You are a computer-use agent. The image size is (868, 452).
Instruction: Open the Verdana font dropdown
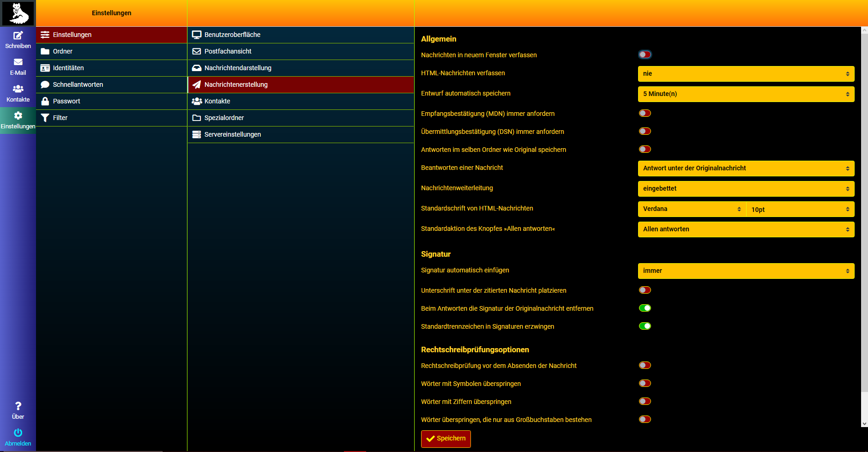[x=691, y=209]
